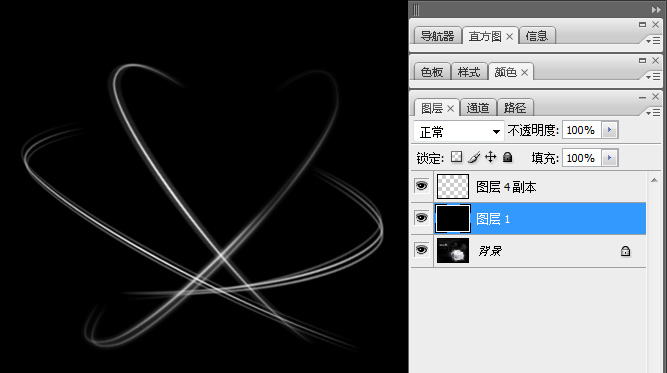Close the 颜色 tab

click(x=524, y=73)
